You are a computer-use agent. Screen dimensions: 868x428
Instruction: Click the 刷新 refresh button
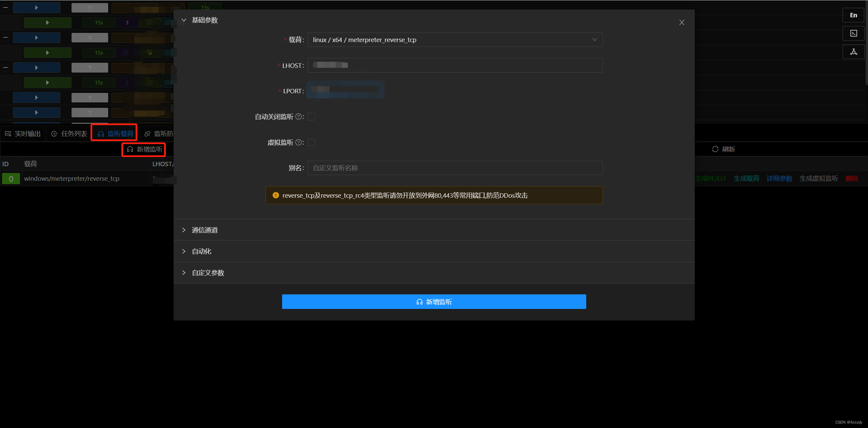click(x=723, y=149)
